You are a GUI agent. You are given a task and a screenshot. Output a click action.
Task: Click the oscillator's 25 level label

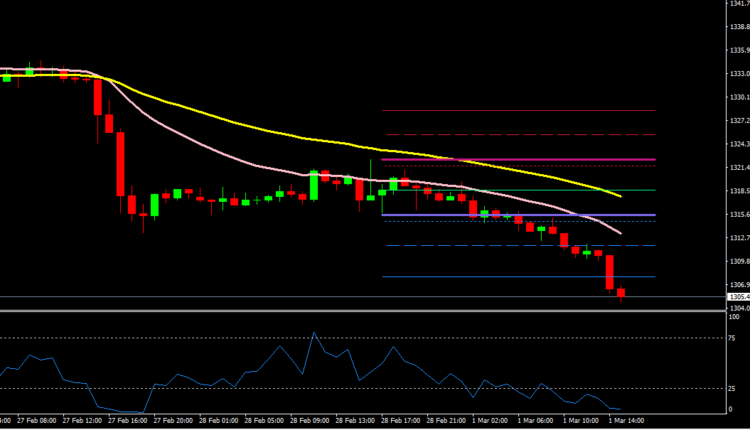(733, 388)
